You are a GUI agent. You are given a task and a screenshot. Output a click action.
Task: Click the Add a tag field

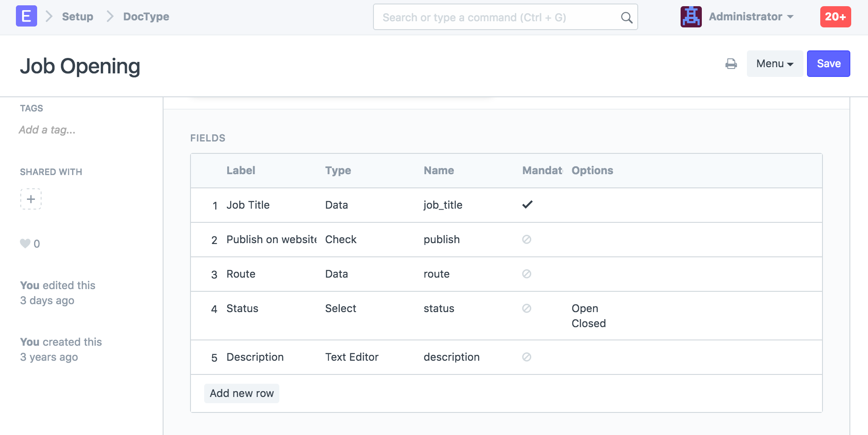[x=47, y=130]
